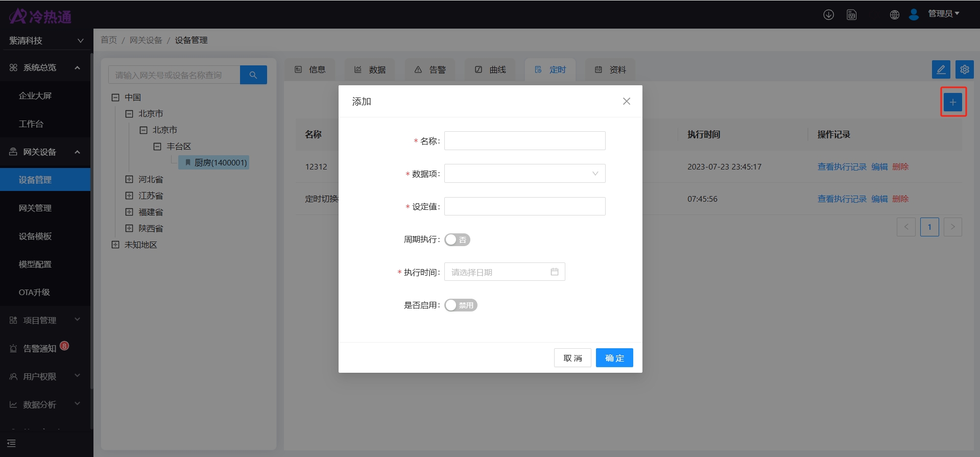Screen dimensions: 980x457
Task: Expand the 用户权限 menu section
Action: (x=77, y=376)
